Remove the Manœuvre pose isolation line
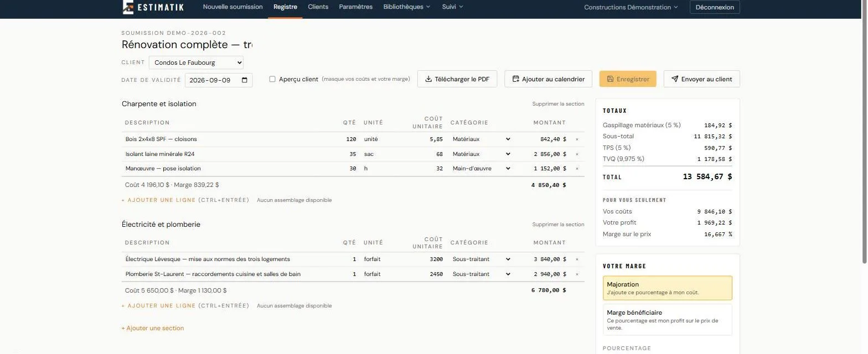The image size is (868, 354). coord(577,169)
